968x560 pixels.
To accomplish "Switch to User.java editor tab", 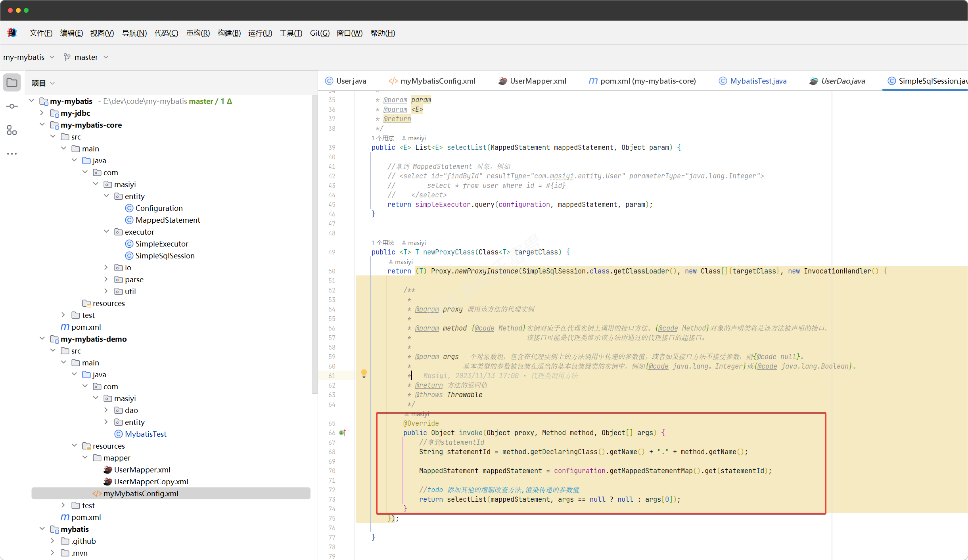I will [x=346, y=81].
